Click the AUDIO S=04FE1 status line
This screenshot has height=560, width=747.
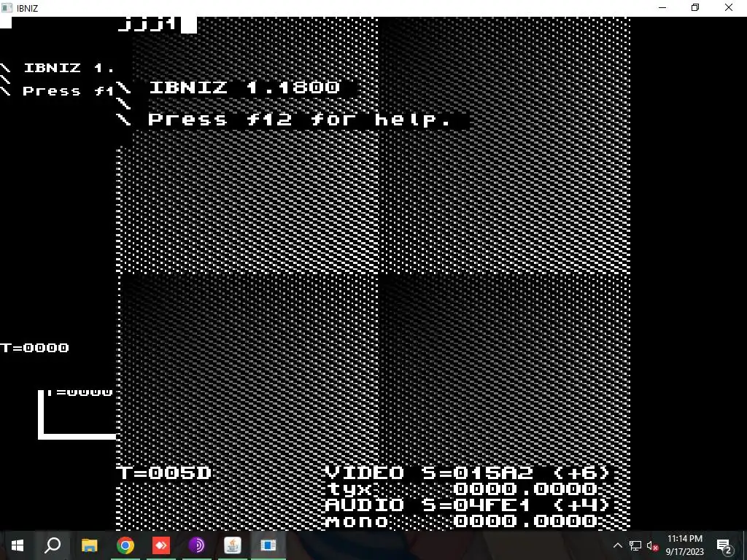(x=468, y=505)
